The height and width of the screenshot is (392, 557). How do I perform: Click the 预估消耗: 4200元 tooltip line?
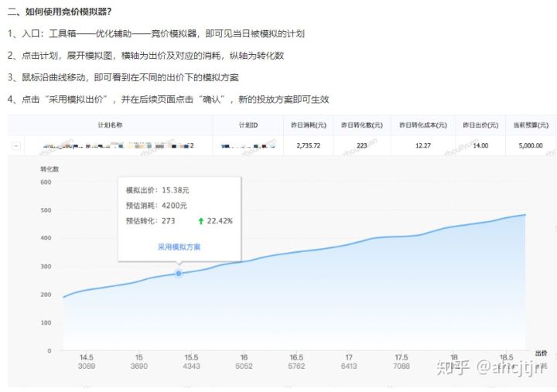tap(156, 205)
